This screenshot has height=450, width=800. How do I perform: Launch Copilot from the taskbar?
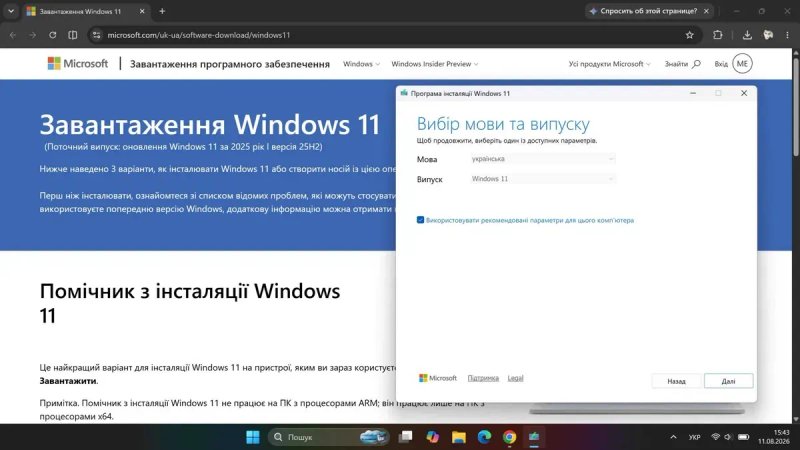[432, 437]
